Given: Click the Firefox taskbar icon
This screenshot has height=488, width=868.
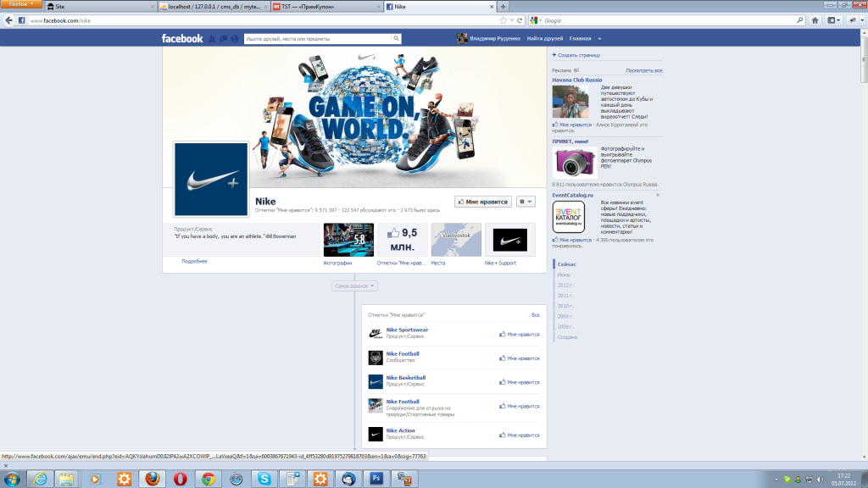Looking at the screenshot, I should click(153, 480).
